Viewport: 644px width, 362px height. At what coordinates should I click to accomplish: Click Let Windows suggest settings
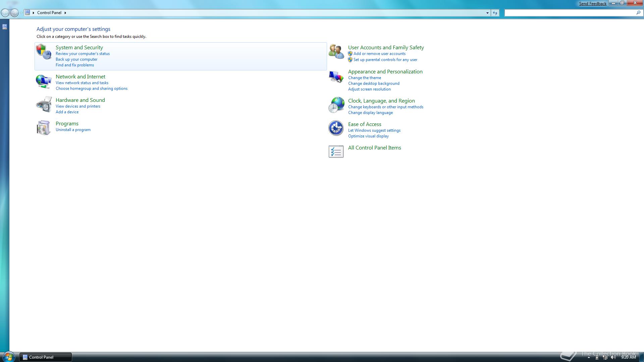[374, 130]
